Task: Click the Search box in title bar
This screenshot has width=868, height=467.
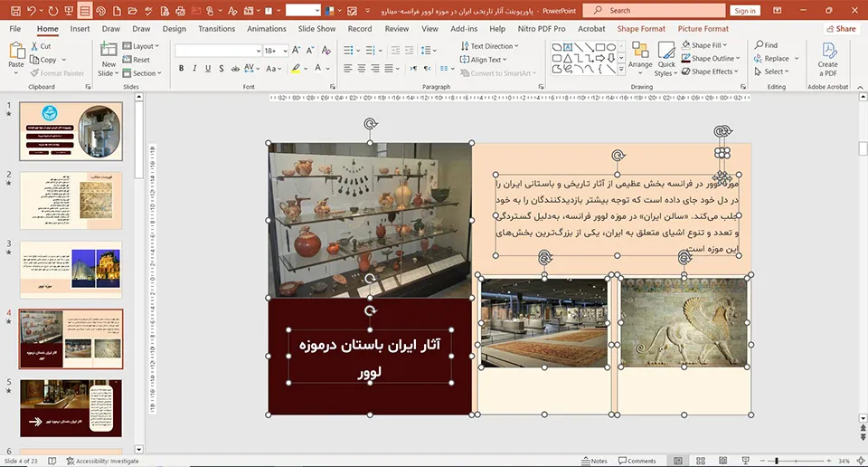Action: click(653, 11)
